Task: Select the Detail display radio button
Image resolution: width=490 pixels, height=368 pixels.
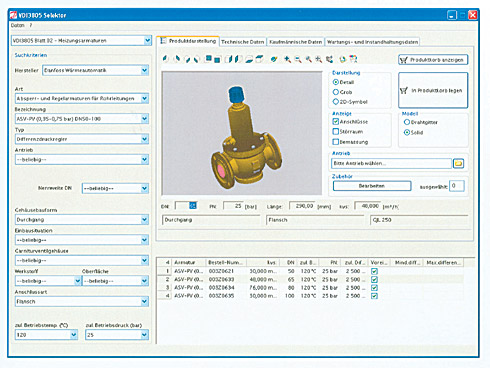Action: 336,82
